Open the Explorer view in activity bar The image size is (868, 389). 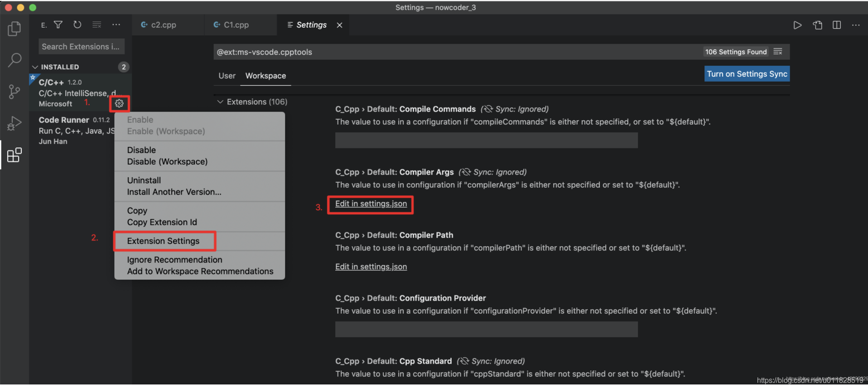(x=14, y=29)
